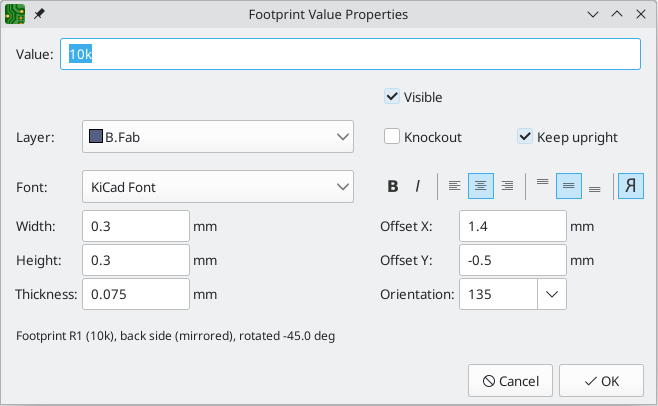The image size is (658, 406).
Task: Open the Layer dropdown showing B.Fab
Action: click(217, 137)
